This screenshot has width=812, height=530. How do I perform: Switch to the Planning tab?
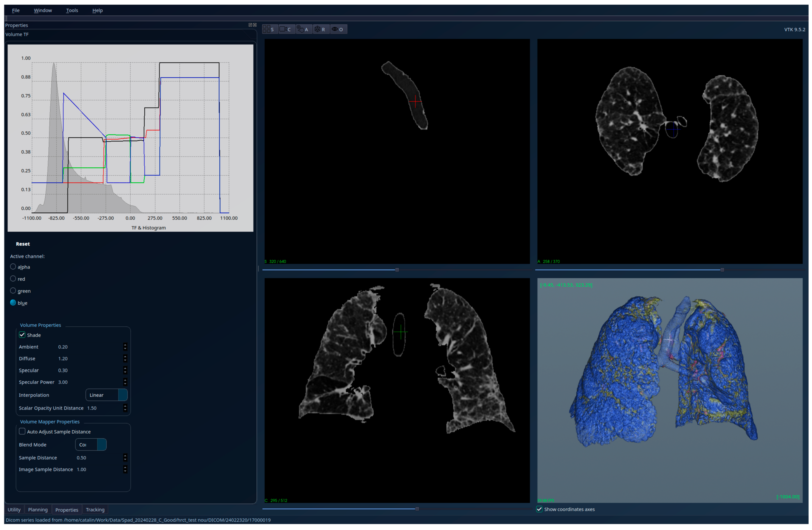pos(37,510)
